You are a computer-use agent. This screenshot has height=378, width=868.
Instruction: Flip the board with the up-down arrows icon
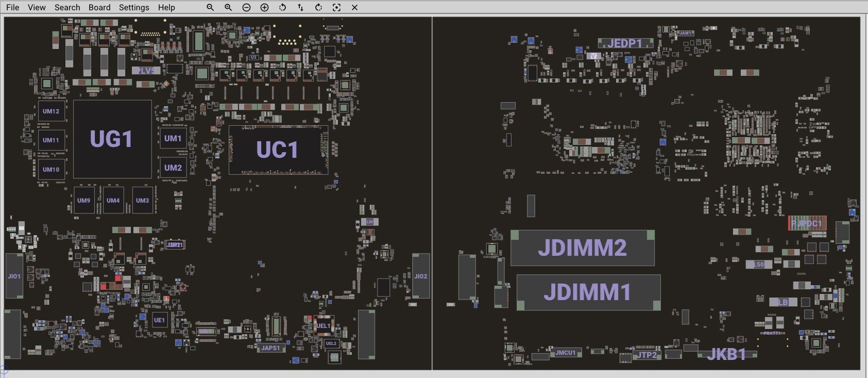300,7
